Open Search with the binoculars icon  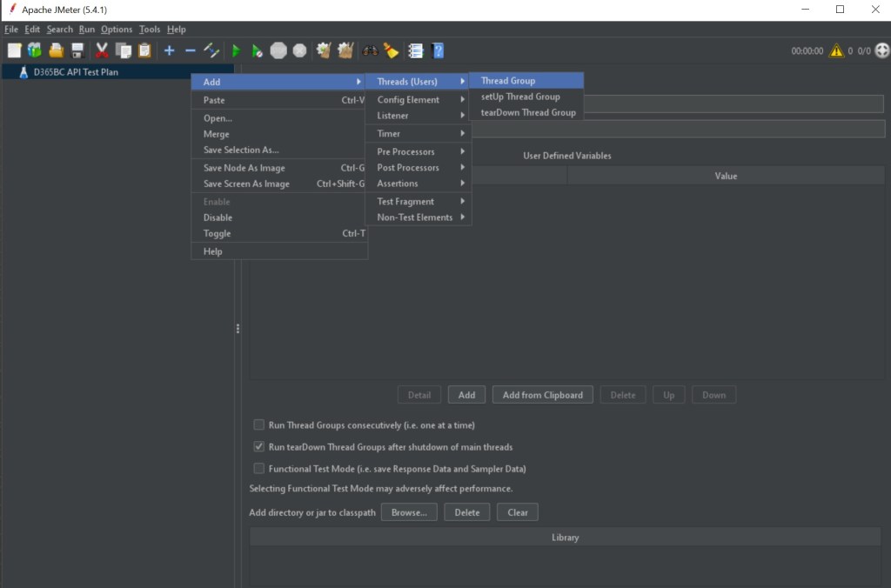point(370,51)
